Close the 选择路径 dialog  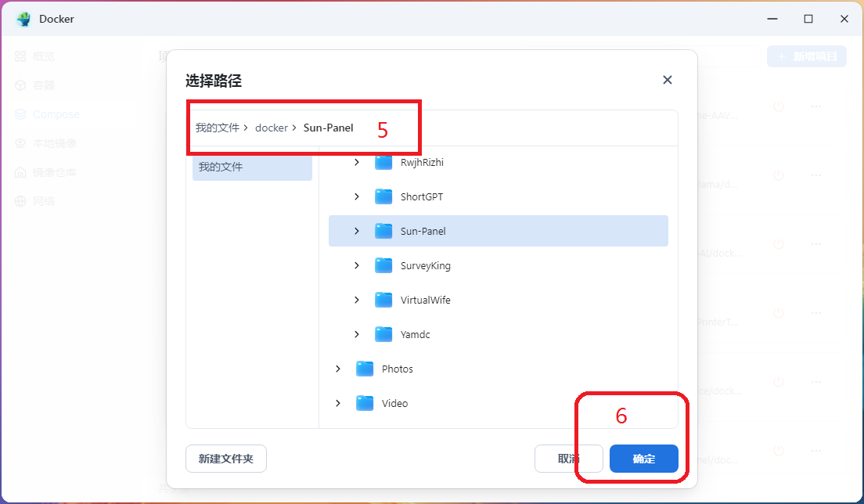click(x=667, y=80)
